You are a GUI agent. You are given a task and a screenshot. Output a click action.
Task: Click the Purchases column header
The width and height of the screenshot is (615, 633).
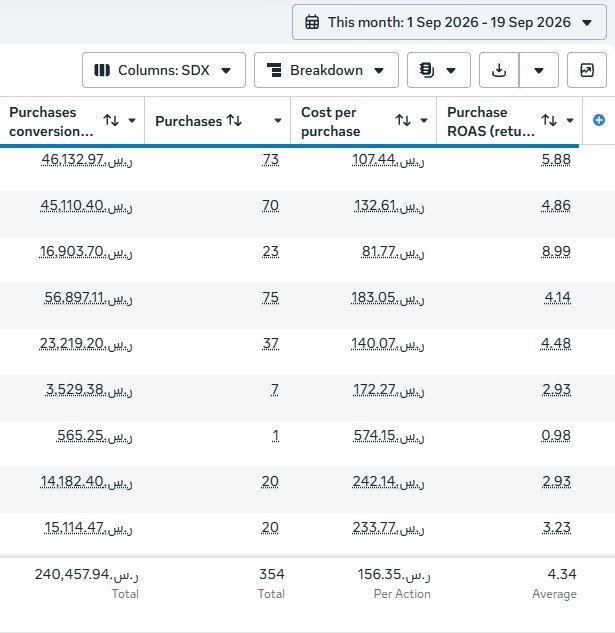tap(189, 121)
